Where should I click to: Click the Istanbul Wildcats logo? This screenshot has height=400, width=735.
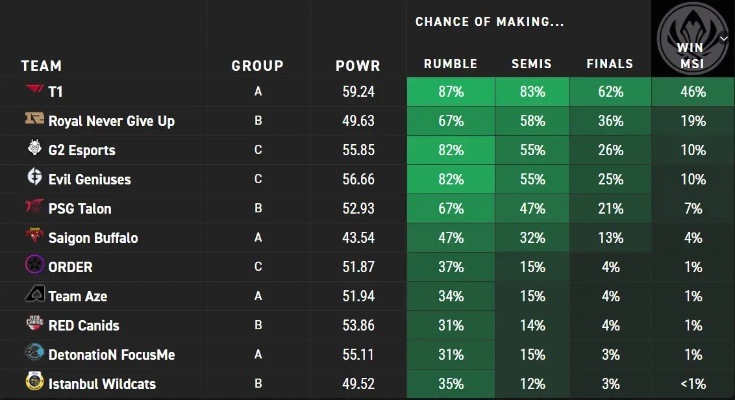click(34, 383)
